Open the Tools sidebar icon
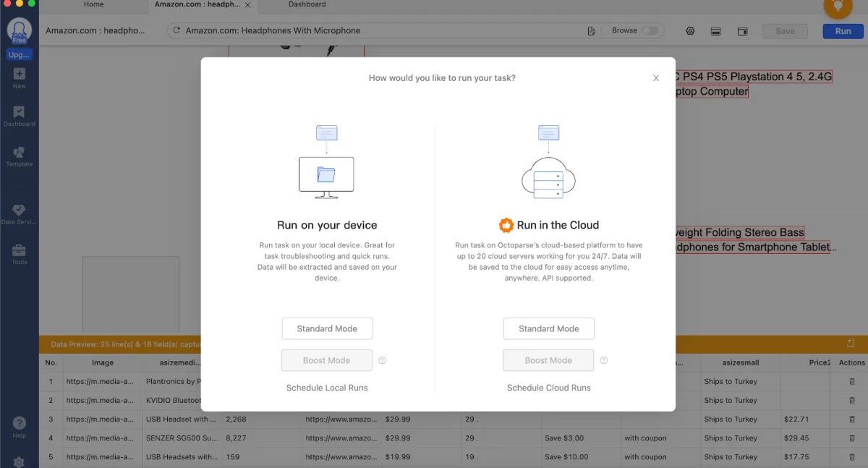 pyautogui.click(x=20, y=254)
